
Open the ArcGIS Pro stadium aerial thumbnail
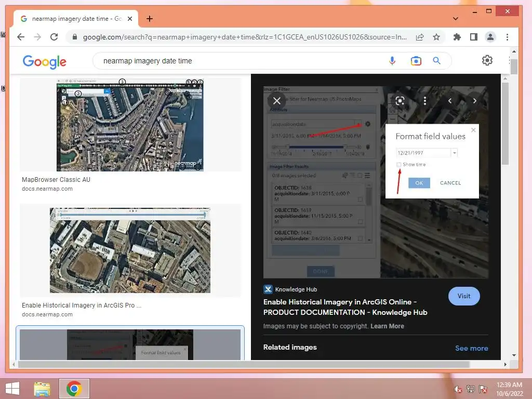pyautogui.click(x=130, y=250)
